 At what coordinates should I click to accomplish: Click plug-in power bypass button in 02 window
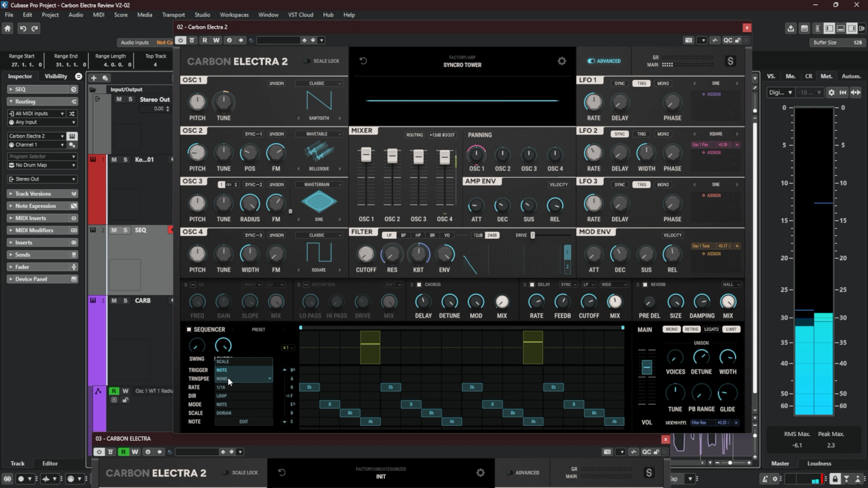coord(181,40)
